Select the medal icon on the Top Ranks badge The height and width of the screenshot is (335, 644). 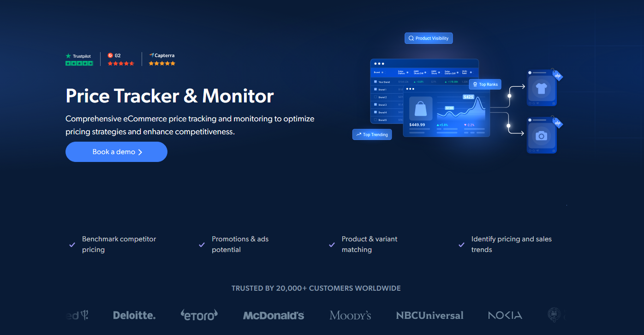[x=475, y=84]
